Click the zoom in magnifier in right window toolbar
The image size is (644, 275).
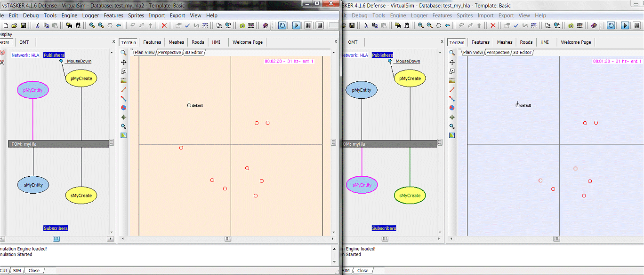coord(420,25)
